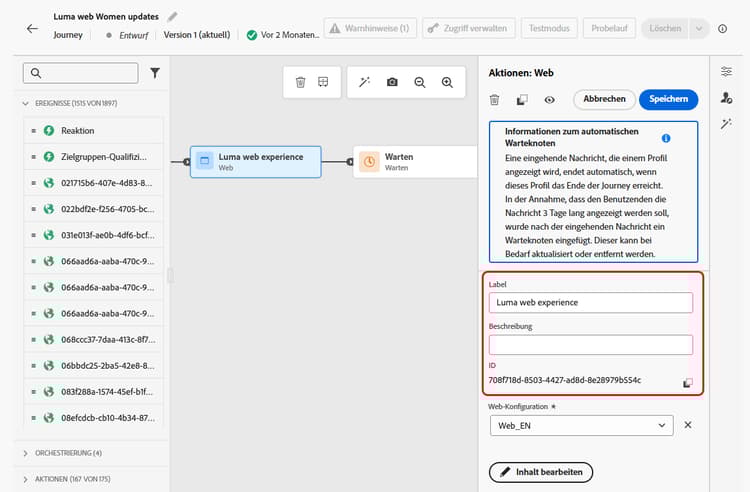750x492 pixels.
Task: Copy the action ID with copy icon
Action: [687, 383]
